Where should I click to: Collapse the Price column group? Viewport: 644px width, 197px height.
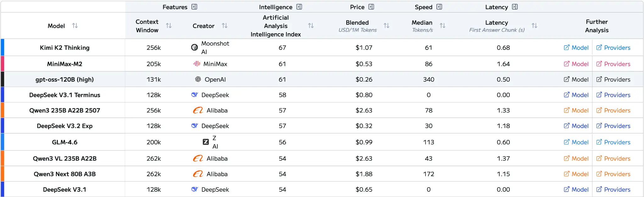371,7
